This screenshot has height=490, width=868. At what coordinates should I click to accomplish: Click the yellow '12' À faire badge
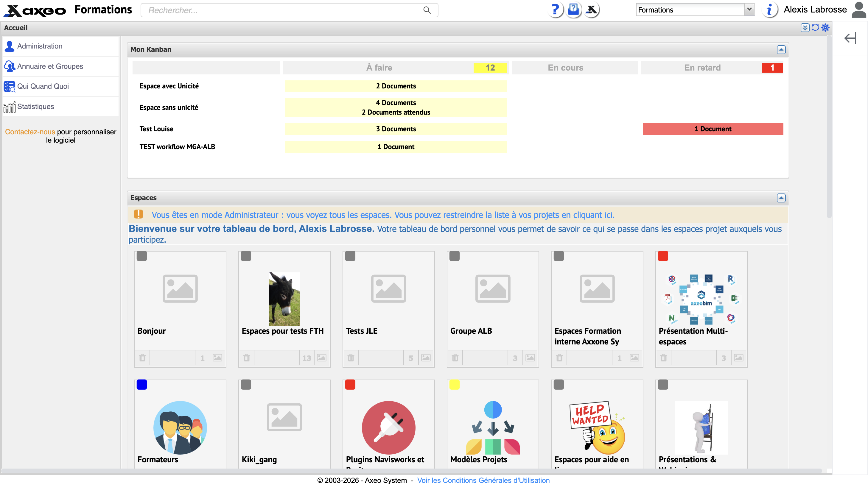pyautogui.click(x=490, y=68)
